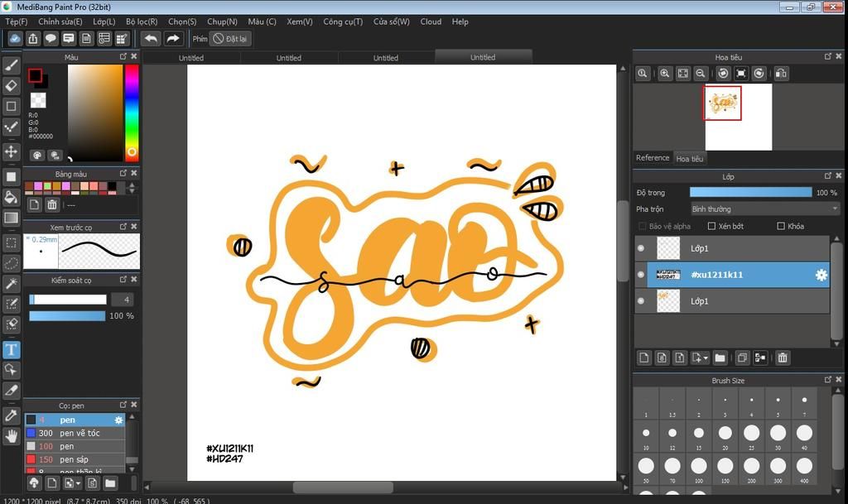Click the Phím label in toolbar

click(200, 39)
